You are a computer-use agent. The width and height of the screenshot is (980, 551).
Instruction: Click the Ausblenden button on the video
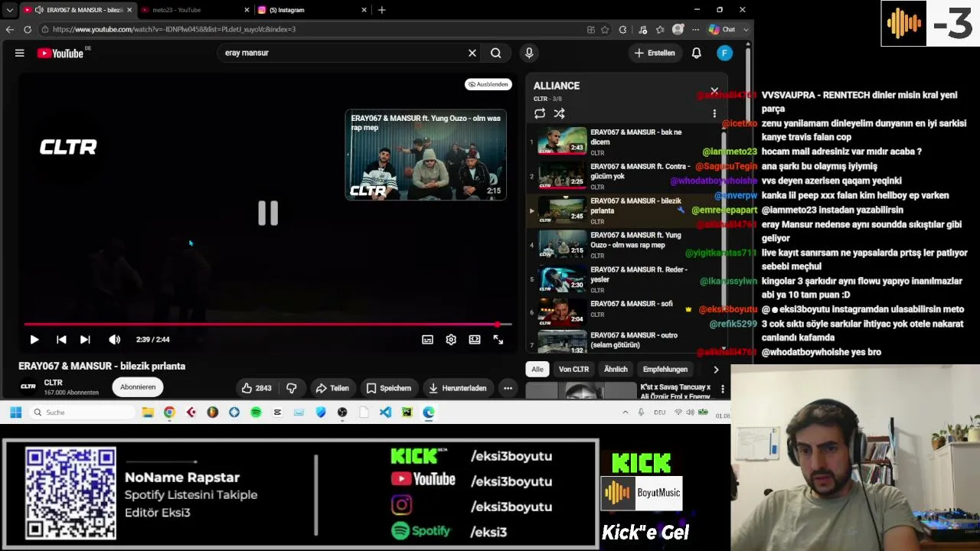coord(488,84)
